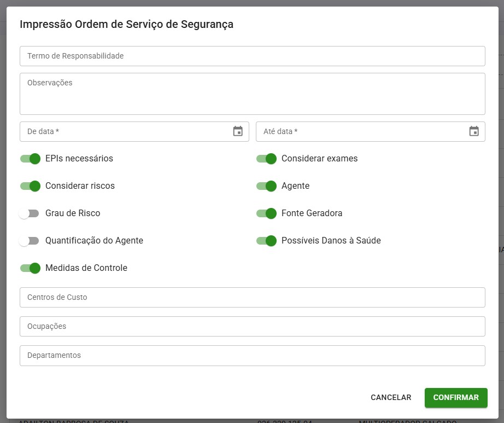The image size is (504, 423).
Task: Enable Quantificação do Agente switch
Action: [29, 241]
